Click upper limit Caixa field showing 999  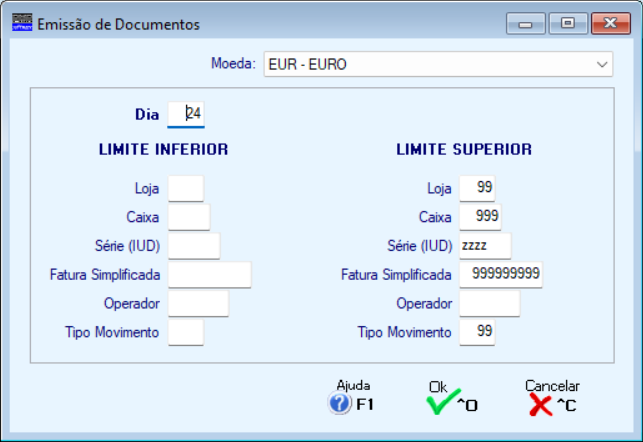click(x=480, y=217)
